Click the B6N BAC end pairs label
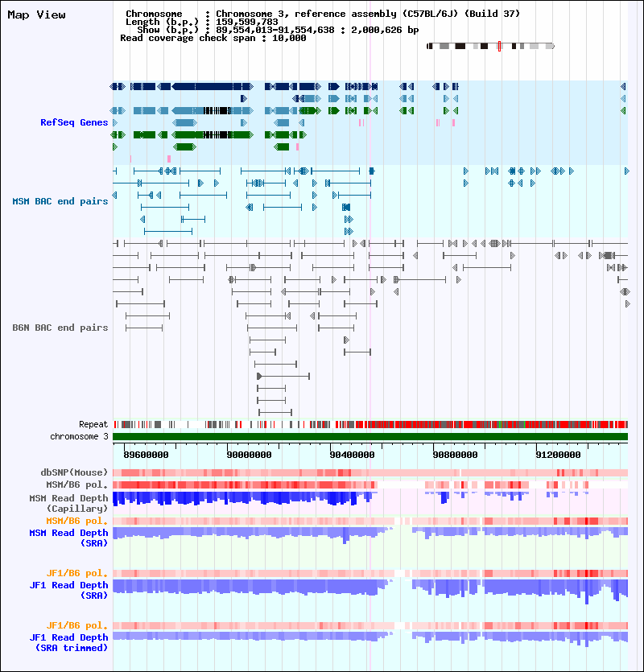644x672 pixels. [x=60, y=328]
